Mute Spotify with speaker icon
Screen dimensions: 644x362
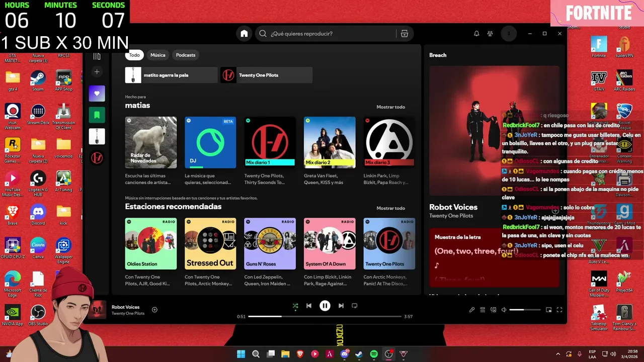point(504,310)
